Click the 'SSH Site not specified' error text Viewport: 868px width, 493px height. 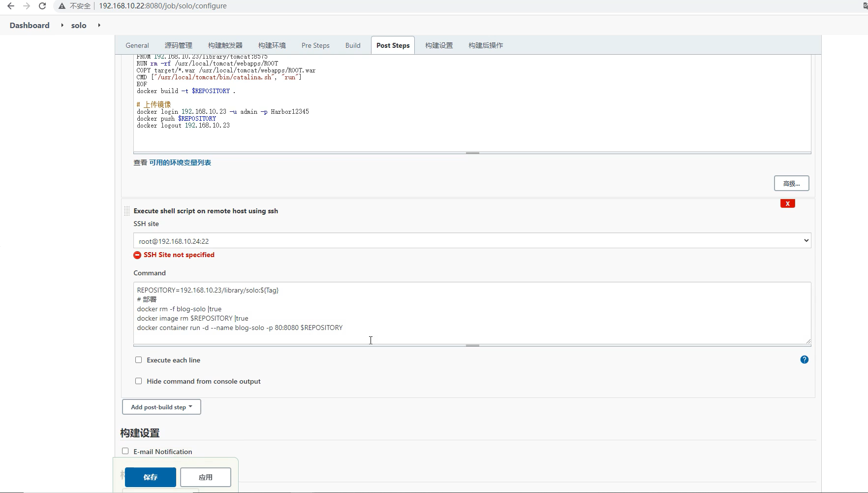(x=179, y=255)
